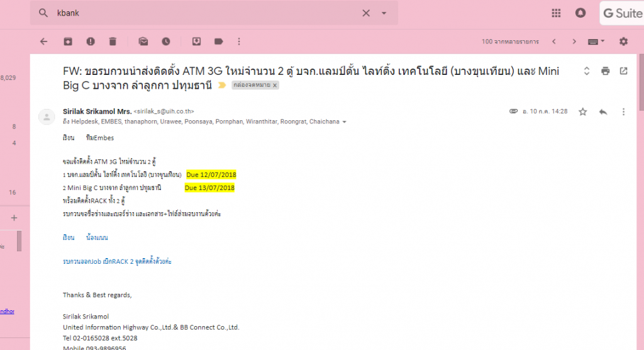Go back to message list

click(44, 42)
